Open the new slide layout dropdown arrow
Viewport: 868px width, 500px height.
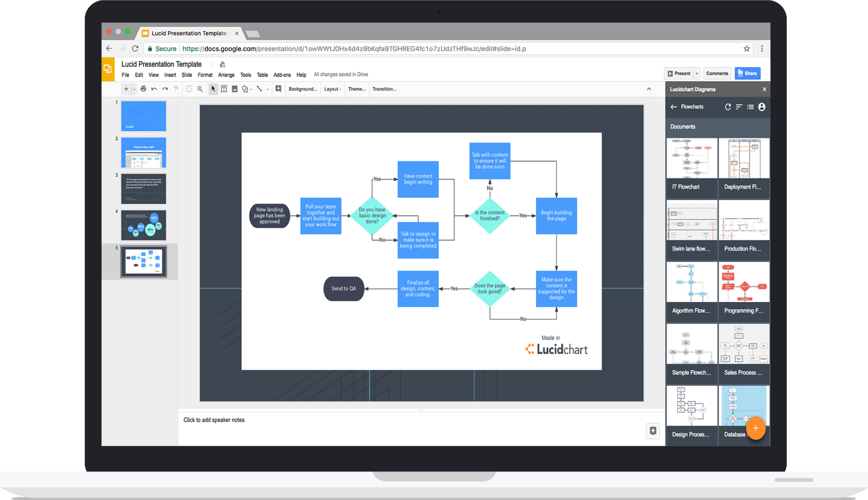pyautogui.click(x=134, y=89)
